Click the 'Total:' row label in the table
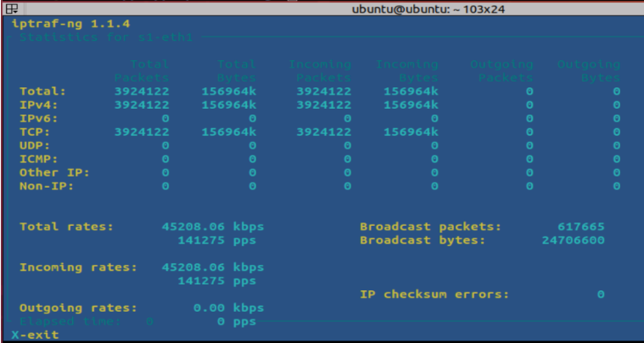Screen dimensions: 644x343 coord(42,91)
